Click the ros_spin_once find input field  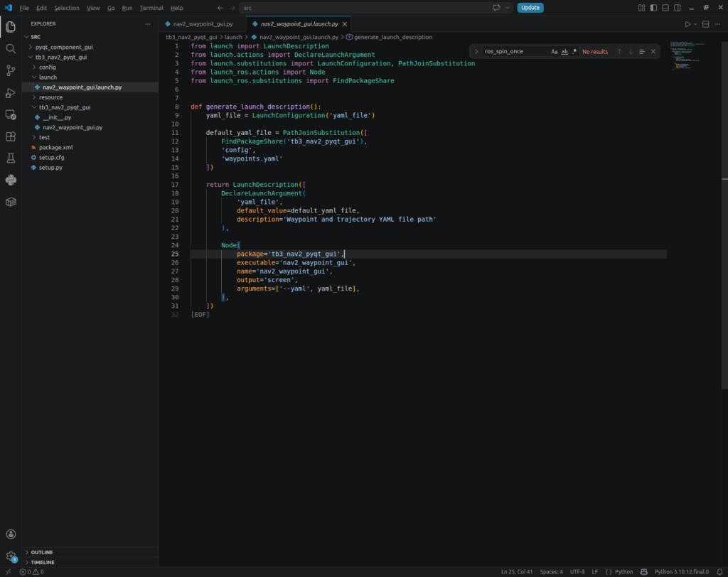515,52
